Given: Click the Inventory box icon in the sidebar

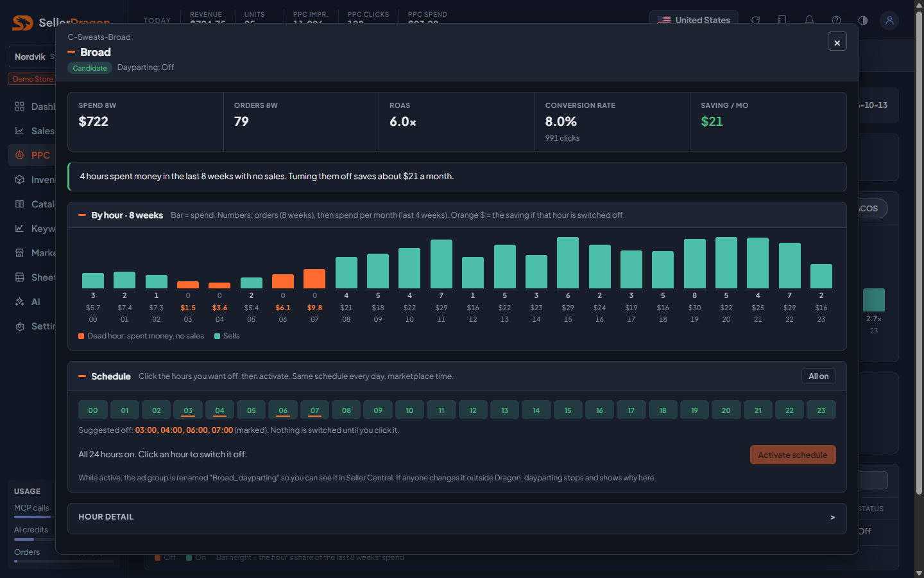Looking at the screenshot, I should pyautogui.click(x=20, y=180).
